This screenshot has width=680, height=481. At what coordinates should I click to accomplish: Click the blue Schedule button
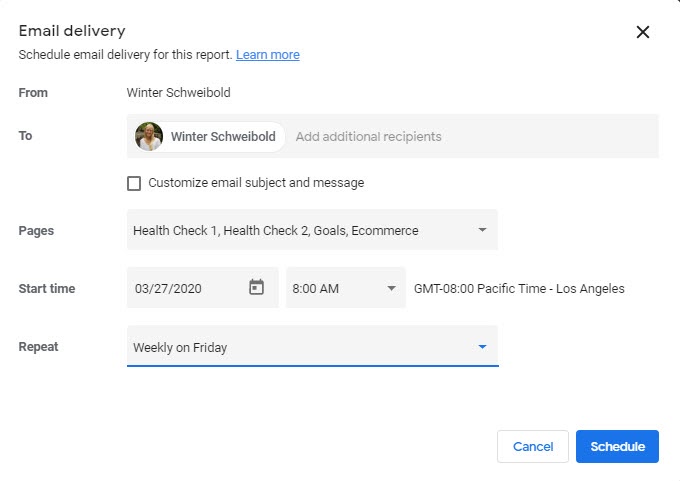pos(617,446)
